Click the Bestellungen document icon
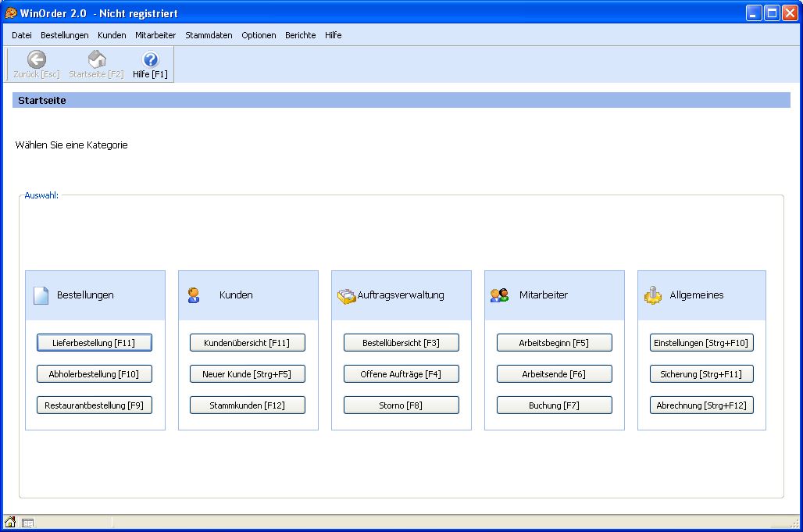Image resolution: width=803 pixels, height=532 pixels. pos(41,295)
